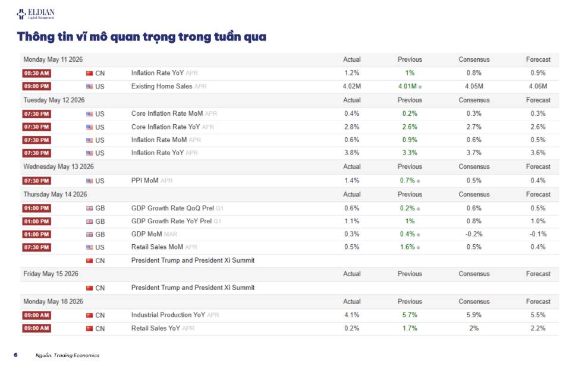The height and width of the screenshot is (366, 588).
Task: Click the China flag in the Friday May 15 summit row
Action: tap(89, 288)
